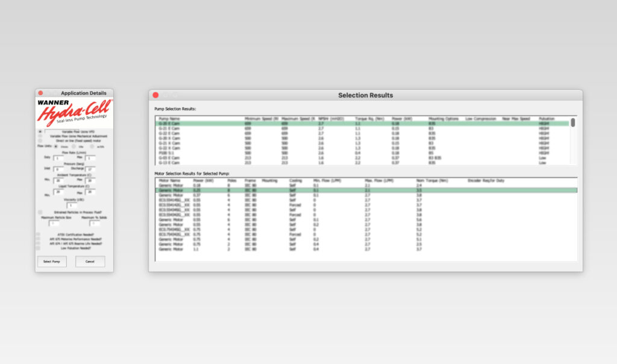Select the G-22 X Cam pump row
This screenshot has width=617, height=364.
click(x=362, y=148)
